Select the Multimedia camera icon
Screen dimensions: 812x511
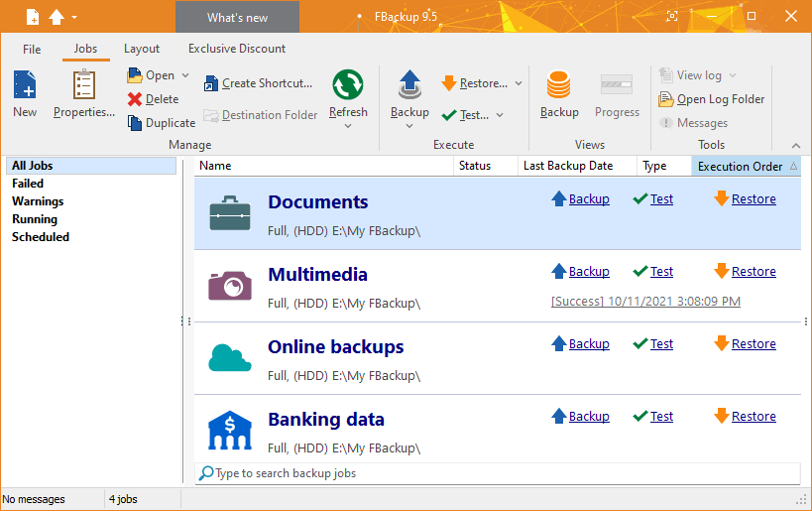230,285
